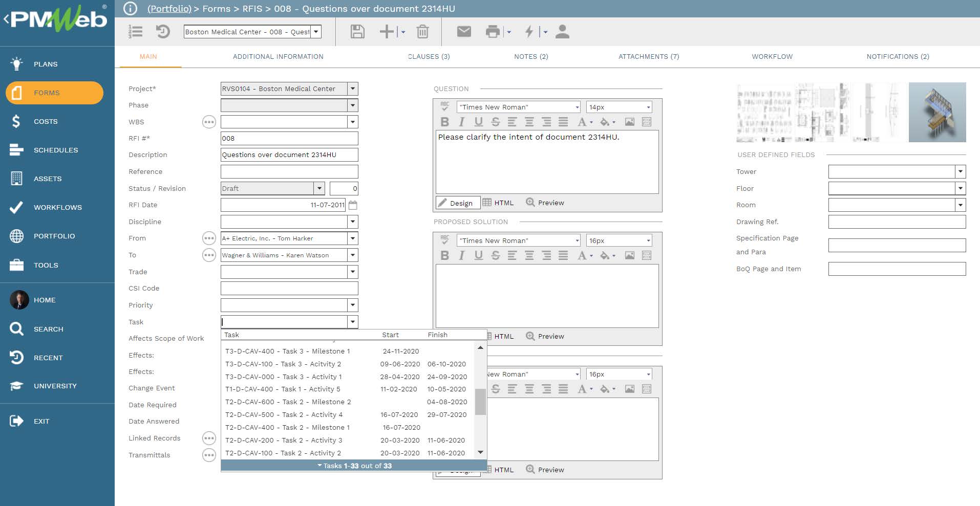Expand the Floor dropdown
The width and height of the screenshot is (980, 506).
click(961, 188)
